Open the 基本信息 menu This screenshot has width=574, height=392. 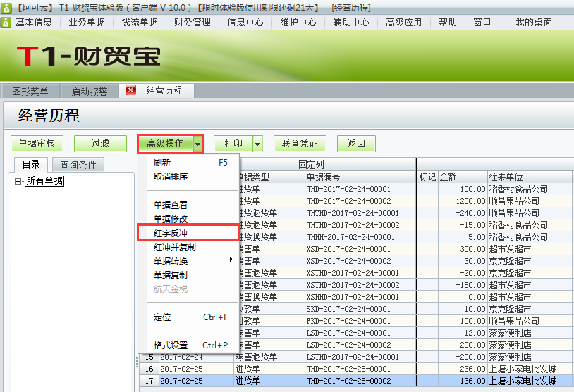coord(34,23)
